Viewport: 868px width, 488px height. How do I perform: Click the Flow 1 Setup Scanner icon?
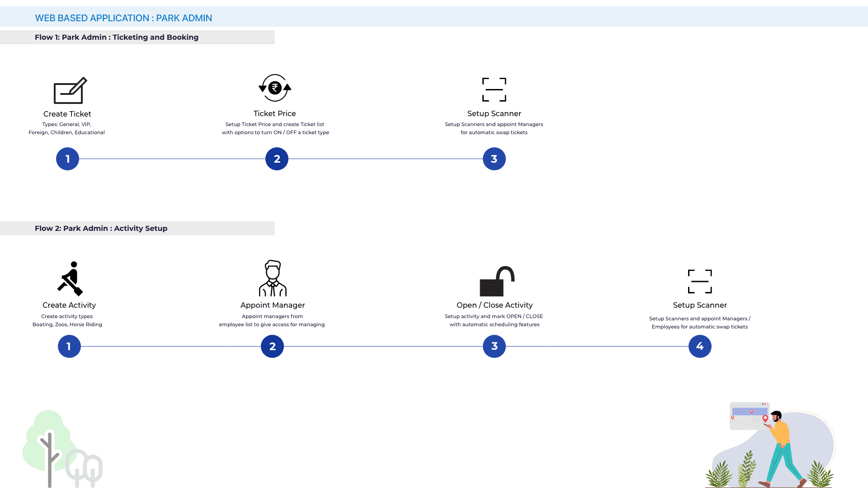pos(494,89)
